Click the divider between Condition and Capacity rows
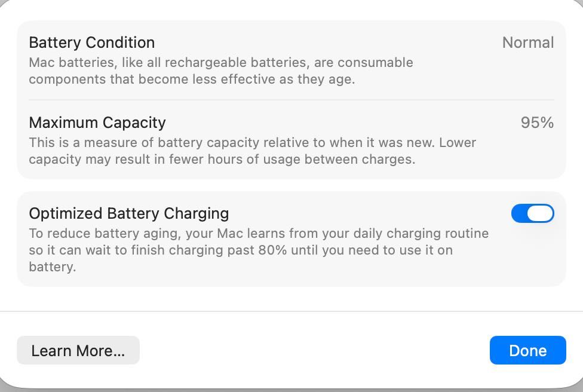This screenshot has width=583, height=392. (x=291, y=100)
